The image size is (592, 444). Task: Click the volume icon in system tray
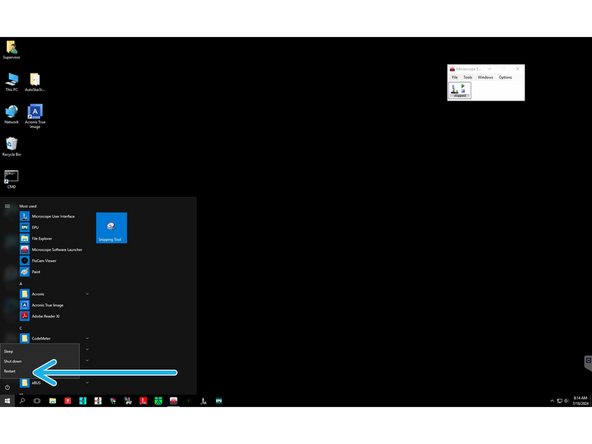tap(566, 401)
